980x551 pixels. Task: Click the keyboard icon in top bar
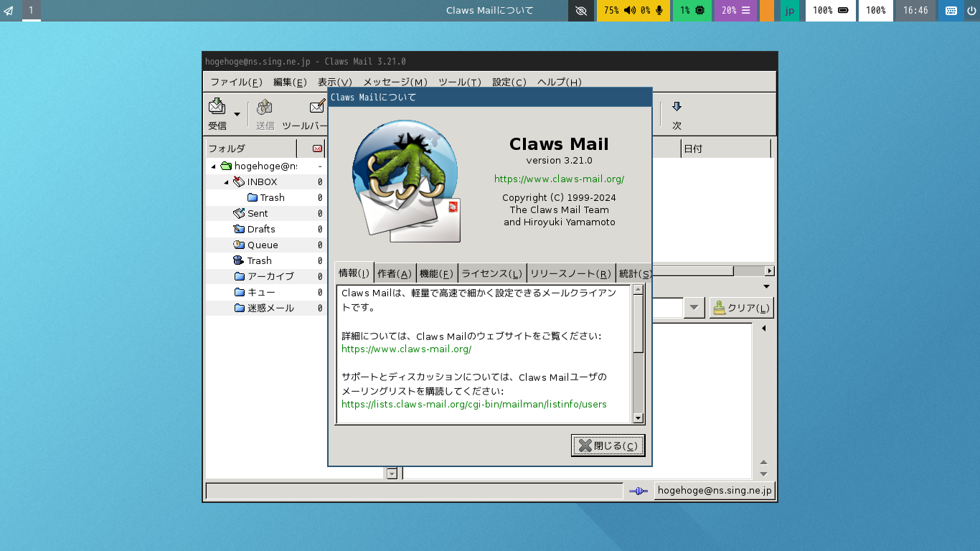[x=951, y=10]
